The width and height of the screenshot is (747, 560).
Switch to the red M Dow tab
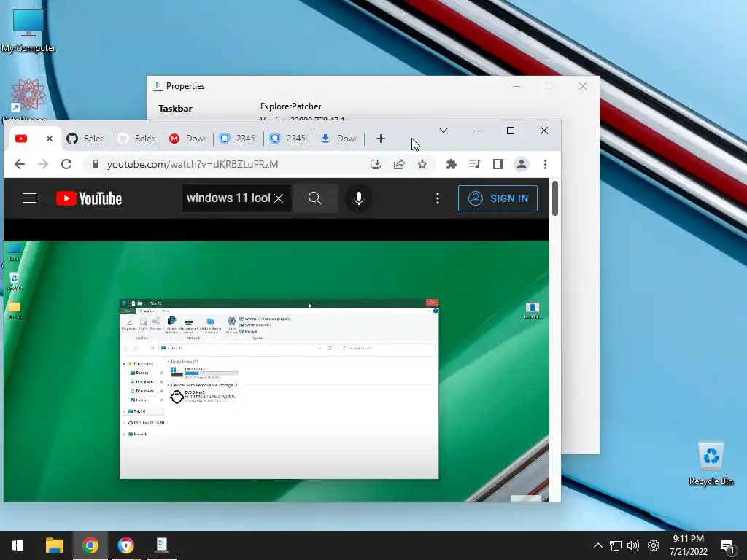click(188, 139)
